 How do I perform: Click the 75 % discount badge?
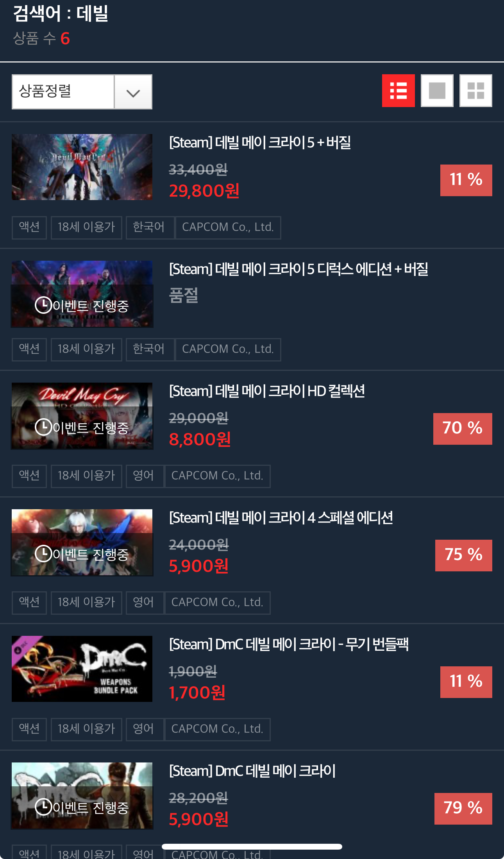click(464, 555)
